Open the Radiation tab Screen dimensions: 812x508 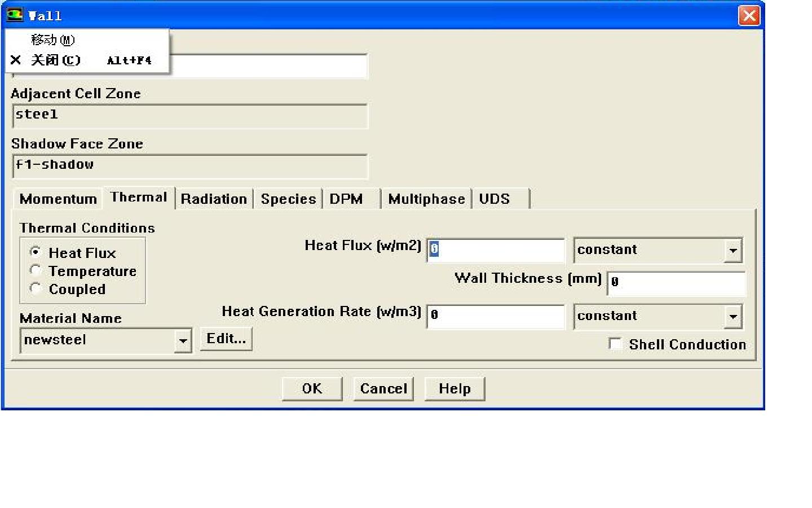214,199
